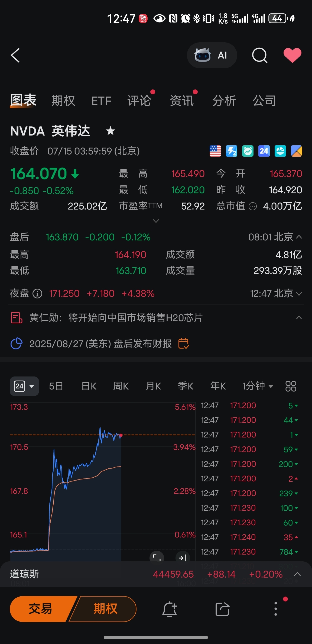Tap the blue 24-hour trading icon
This screenshot has width=312, height=644.
(x=264, y=151)
